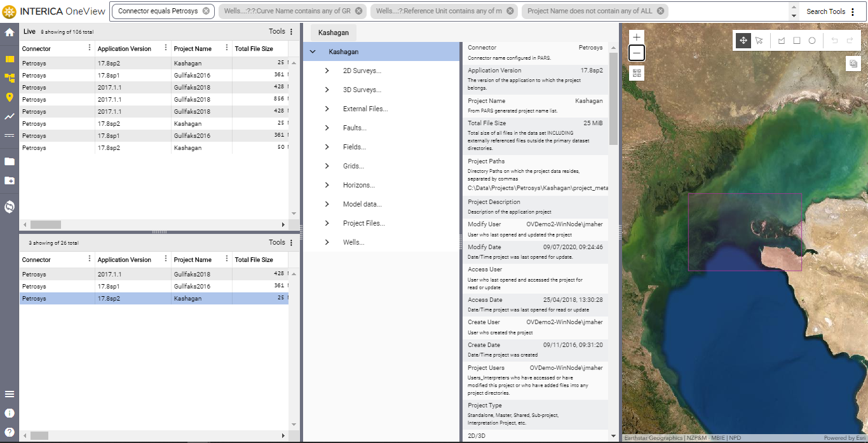Click the Live table horizontal scrollbar thumb
868x443 pixels.
46,224
